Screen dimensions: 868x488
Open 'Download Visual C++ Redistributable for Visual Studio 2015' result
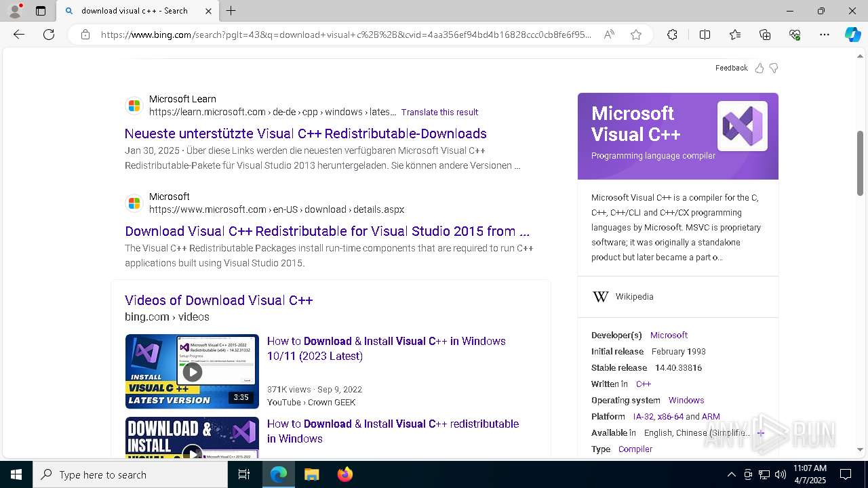[327, 231]
